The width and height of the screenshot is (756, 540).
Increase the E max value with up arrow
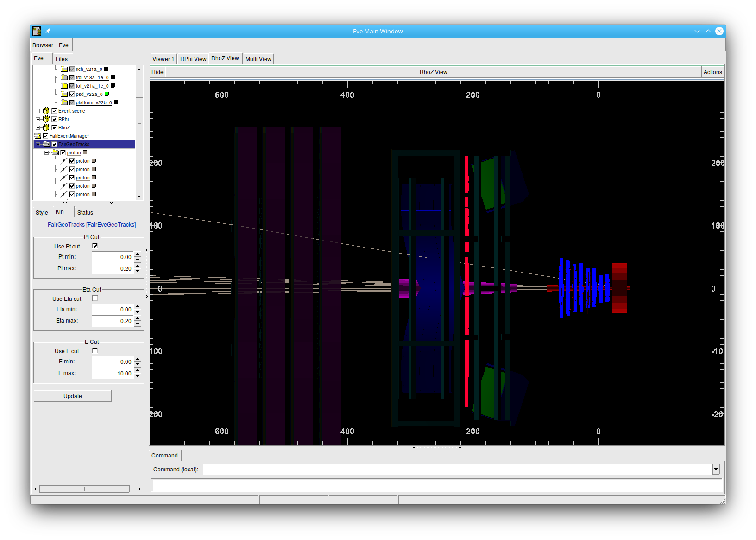point(138,371)
